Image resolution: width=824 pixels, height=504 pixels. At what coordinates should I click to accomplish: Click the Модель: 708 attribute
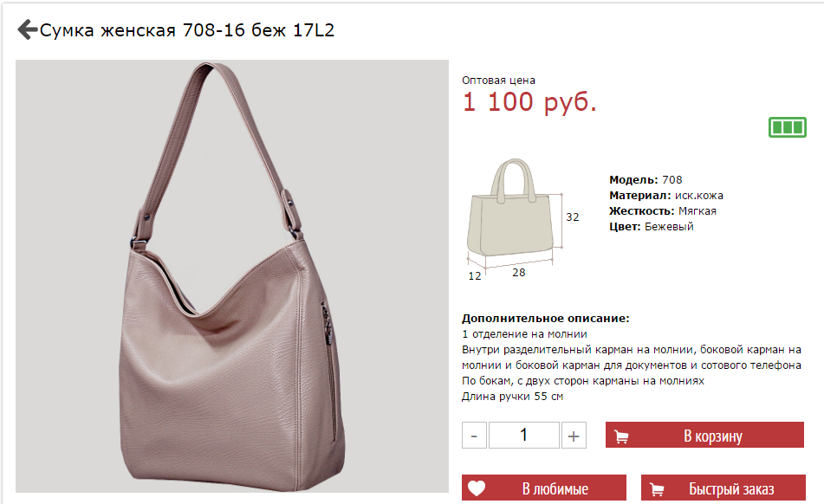(x=646, y=179)
